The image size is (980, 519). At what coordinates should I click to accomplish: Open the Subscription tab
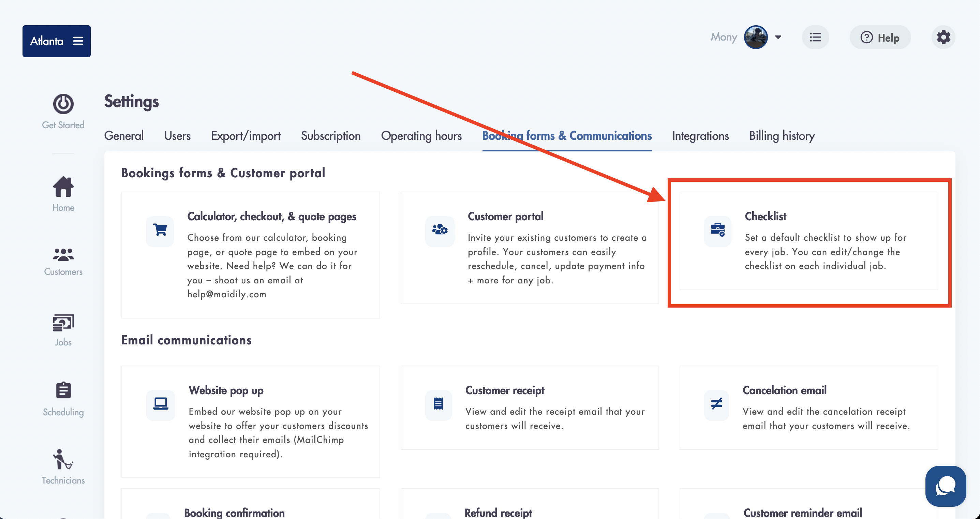click(331, 136)
